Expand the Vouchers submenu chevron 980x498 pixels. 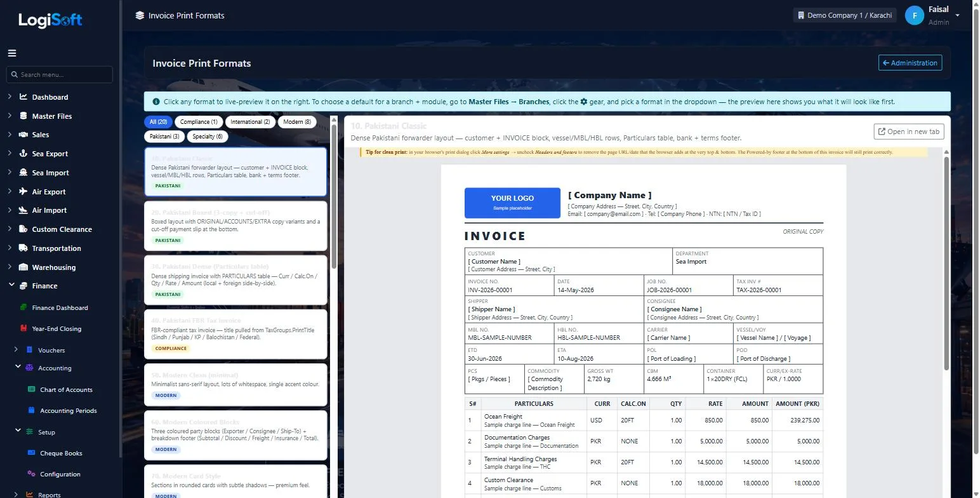(17, 350)
